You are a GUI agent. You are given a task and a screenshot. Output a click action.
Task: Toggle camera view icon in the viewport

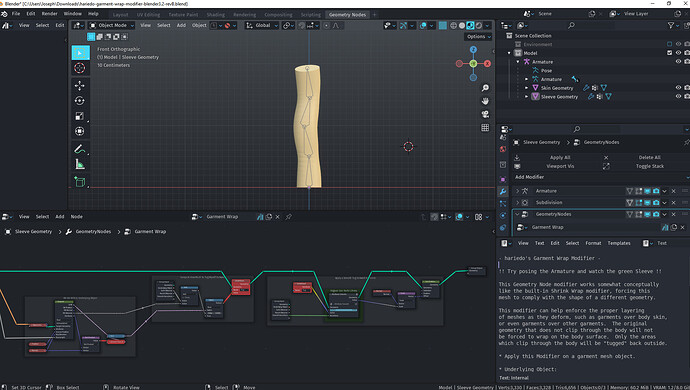[485, 114]
